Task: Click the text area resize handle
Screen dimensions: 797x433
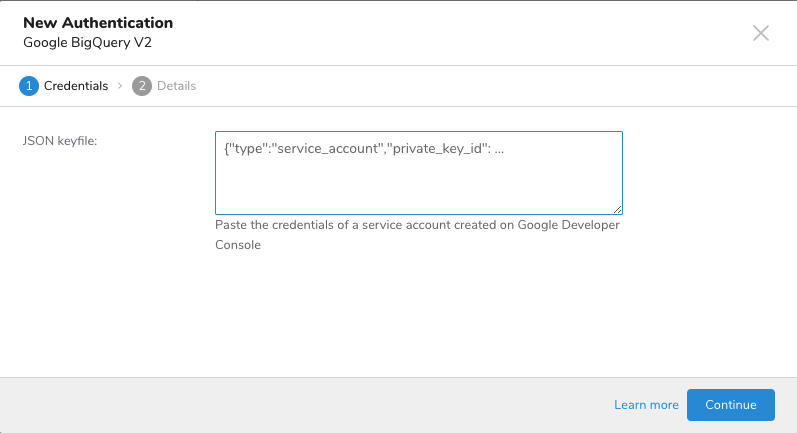Action: click(x=618, y=209)
